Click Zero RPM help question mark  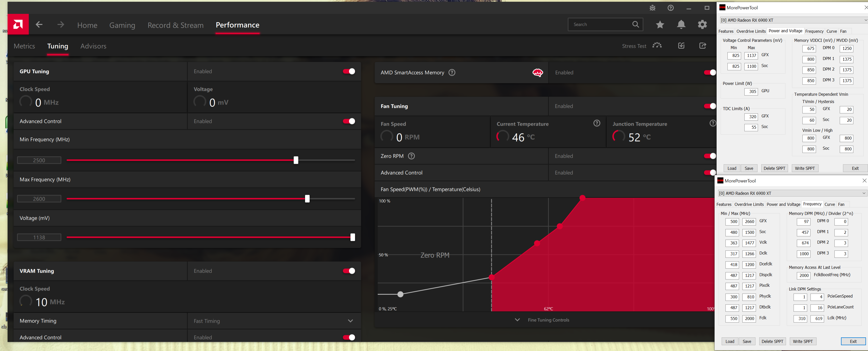click(x=411, y=156)
